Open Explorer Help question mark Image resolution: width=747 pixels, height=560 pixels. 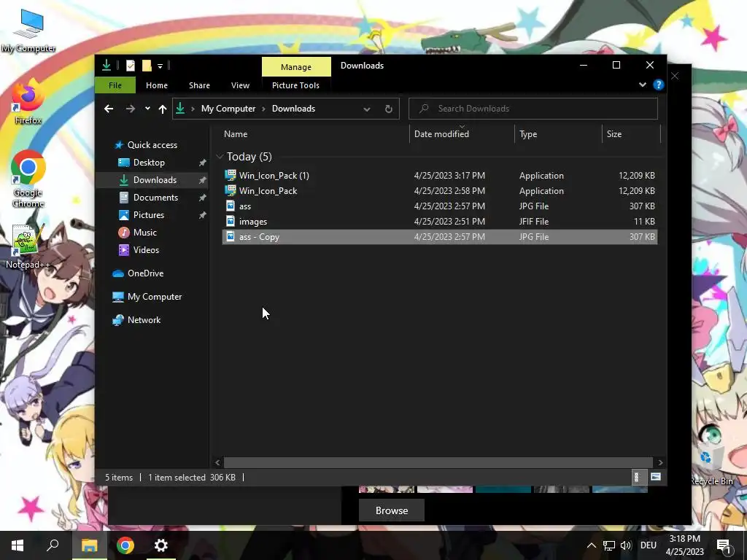pos(659,85)
